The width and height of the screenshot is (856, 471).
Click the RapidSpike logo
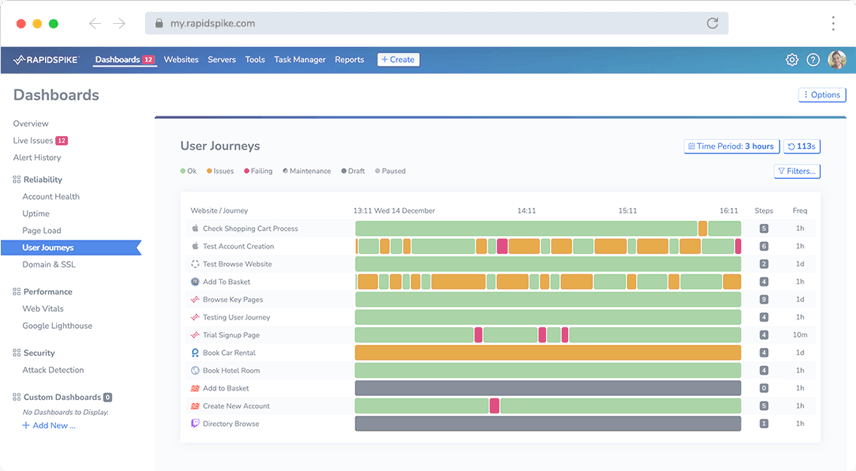pos(46,59)
